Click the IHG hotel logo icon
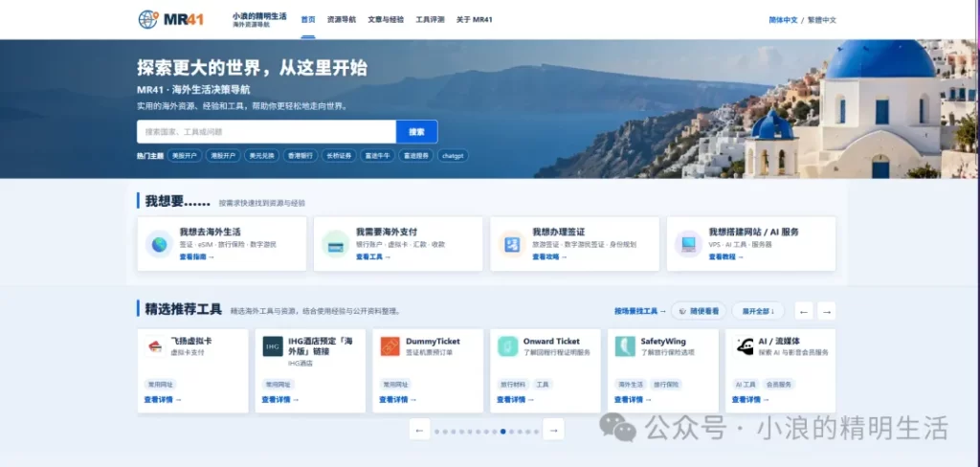Screen dimensions: 980x467 coord(273,346)
